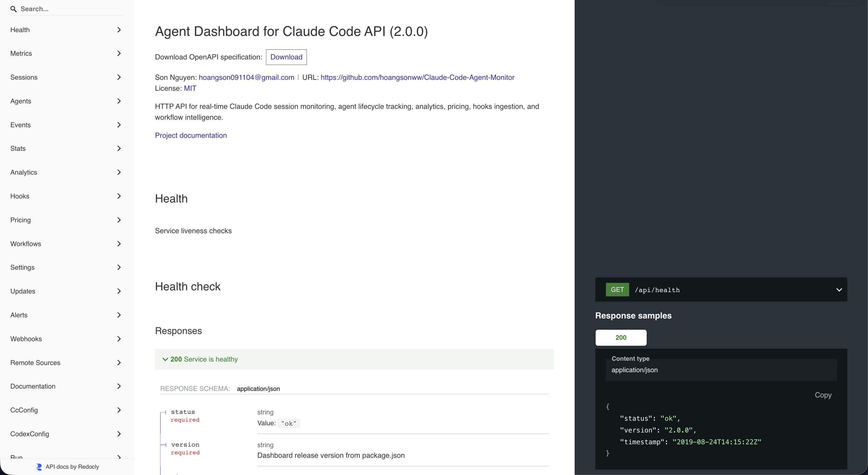The image size is (868, 475).
Task: Open the Project documentation link
Action: pyautogui.click(x=191, y=136)
